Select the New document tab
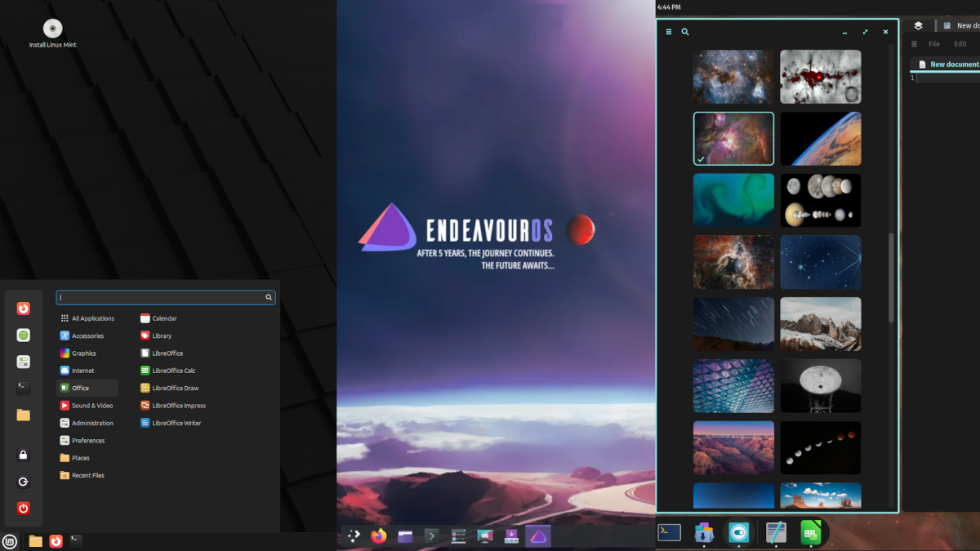The width and height of the screenshot is (980, 551). [x=947, y=64]
